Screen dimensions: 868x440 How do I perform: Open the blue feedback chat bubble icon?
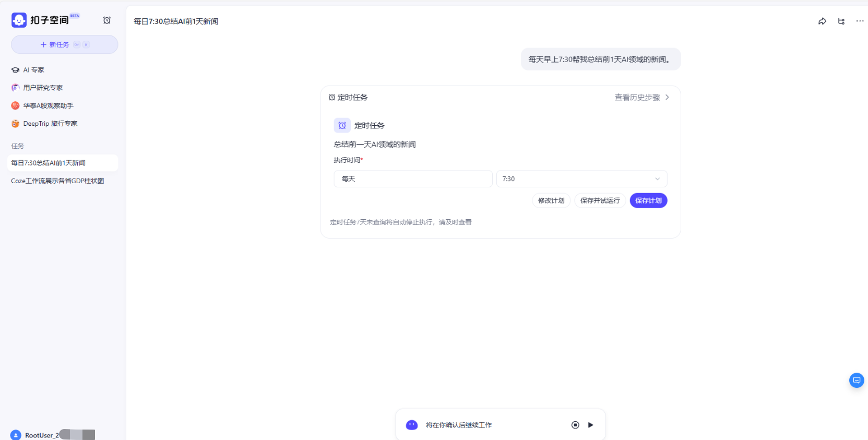[857, 380]
